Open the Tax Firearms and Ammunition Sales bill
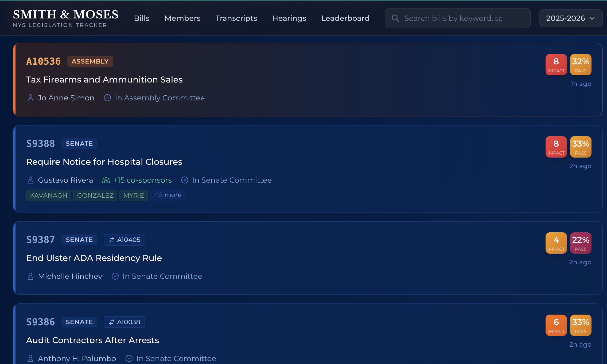This screenshot has width=607, height=364. point(104,80)
